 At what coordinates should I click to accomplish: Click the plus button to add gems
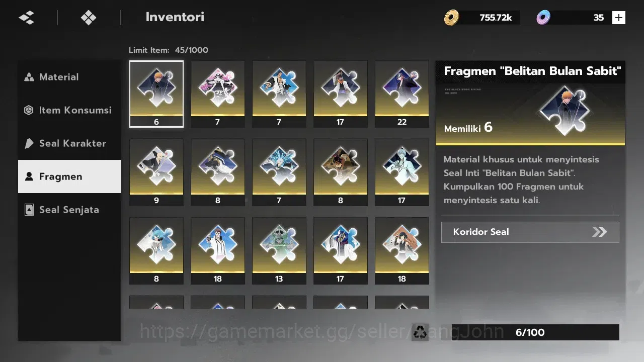click(x=618, y=18)
